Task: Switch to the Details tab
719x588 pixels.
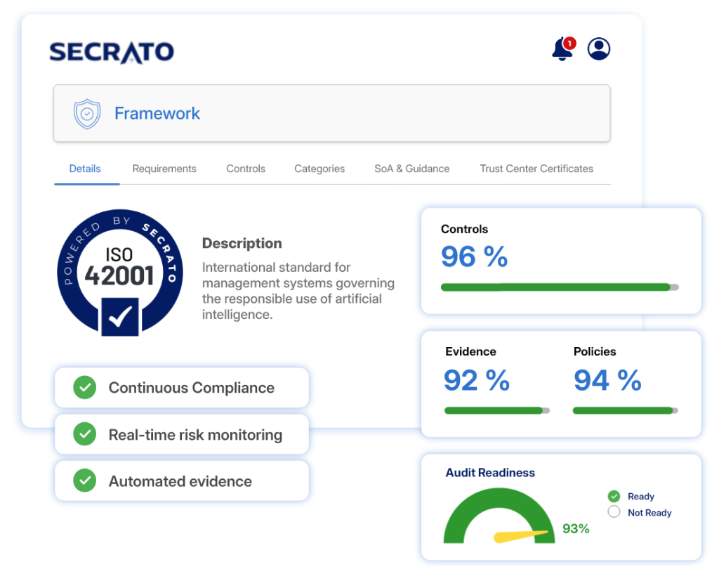Action: (85, 169)
